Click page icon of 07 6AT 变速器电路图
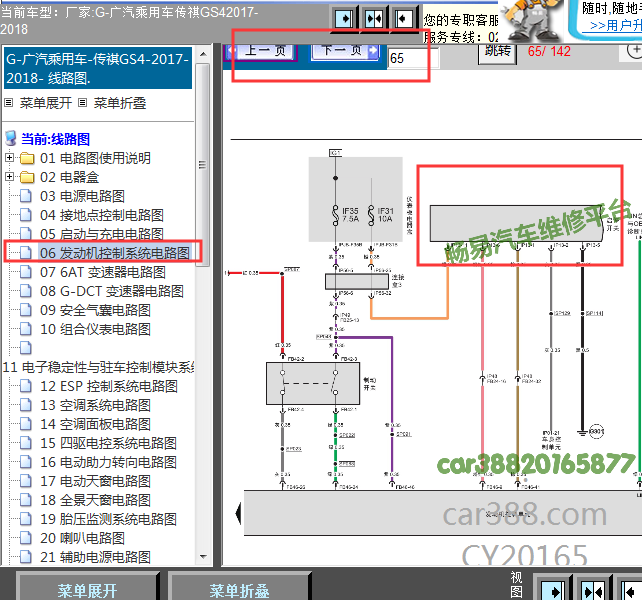This screenshot has height=600, width=642. (x=26, y=272)
